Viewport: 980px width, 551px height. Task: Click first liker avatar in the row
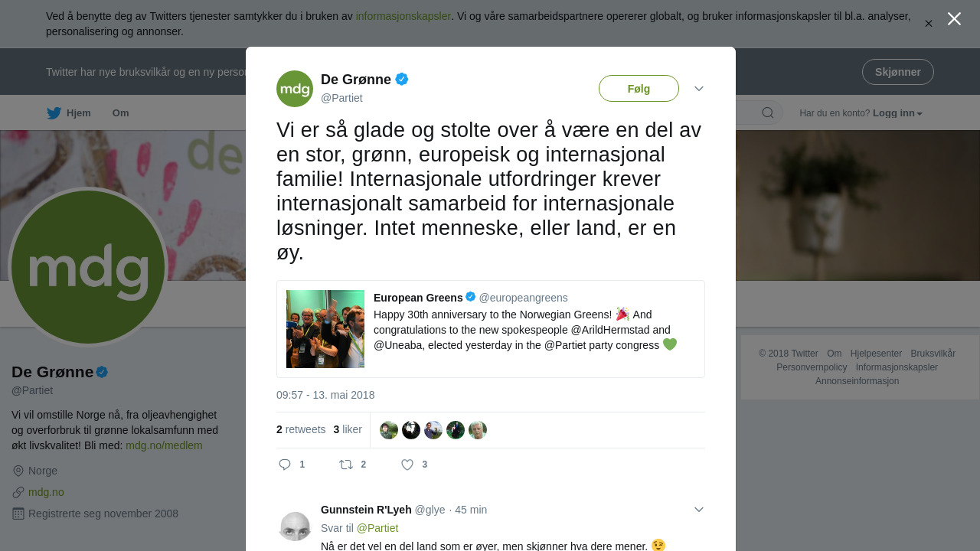[389, 430]
